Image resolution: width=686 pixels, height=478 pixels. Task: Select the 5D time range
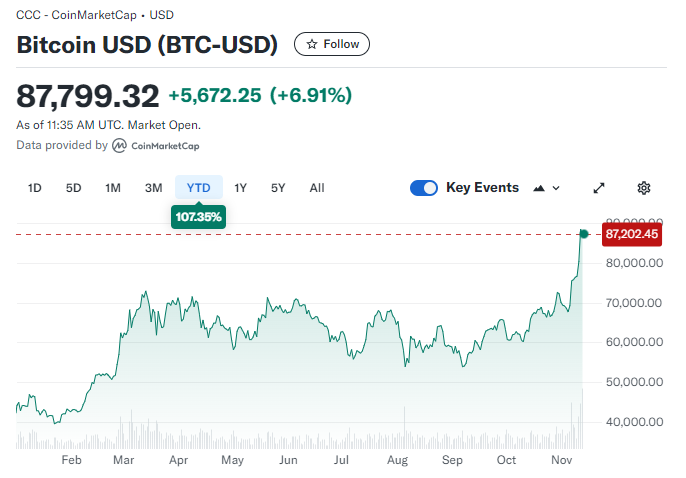point(73,188)
